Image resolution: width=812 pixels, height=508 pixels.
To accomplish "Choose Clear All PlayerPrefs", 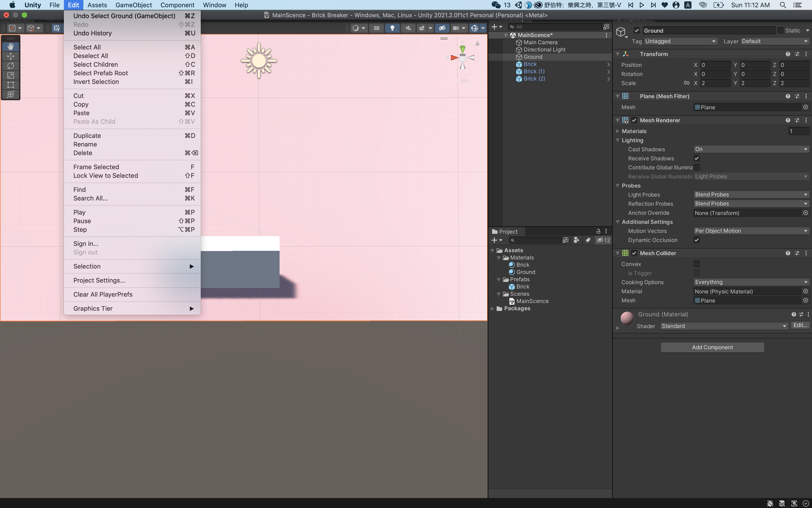I will pyautogui.click(x=132, y=294).
